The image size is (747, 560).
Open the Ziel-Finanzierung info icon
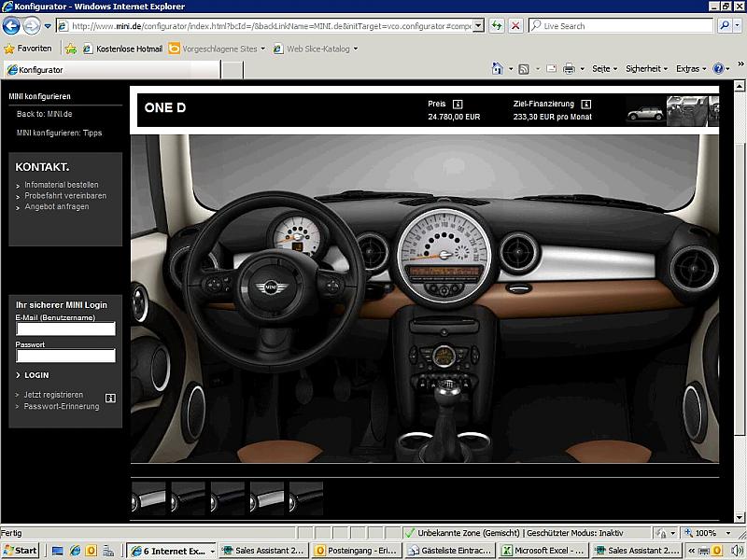click(x=585, y=105)
